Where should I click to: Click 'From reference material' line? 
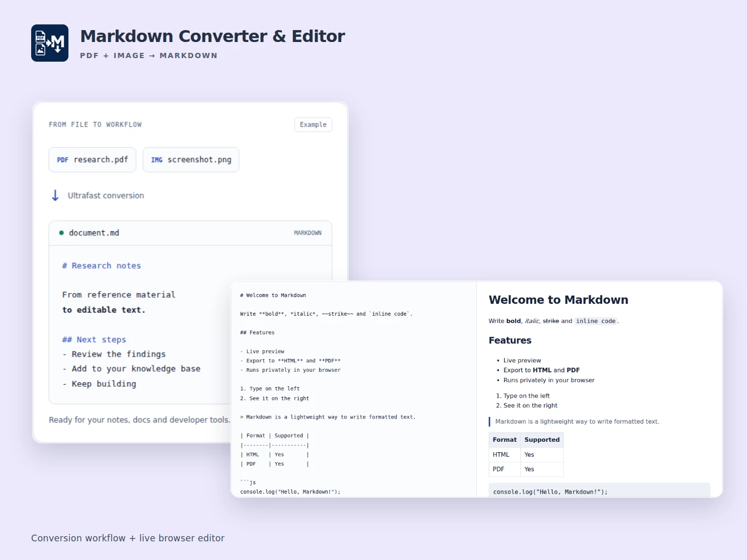[x=119, y=295]
